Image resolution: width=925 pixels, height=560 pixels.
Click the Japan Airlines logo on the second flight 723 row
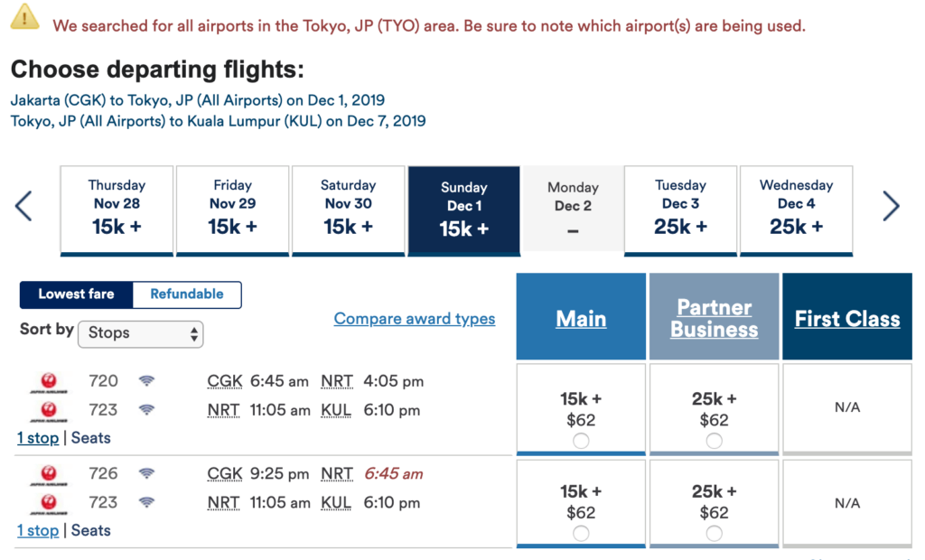(x=51, y=502)
